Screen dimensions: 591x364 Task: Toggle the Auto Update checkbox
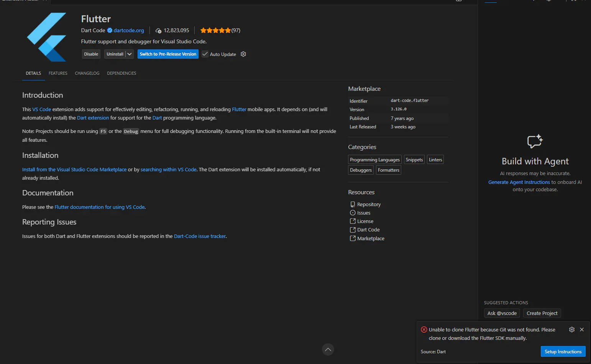click(x=205, y=54)
